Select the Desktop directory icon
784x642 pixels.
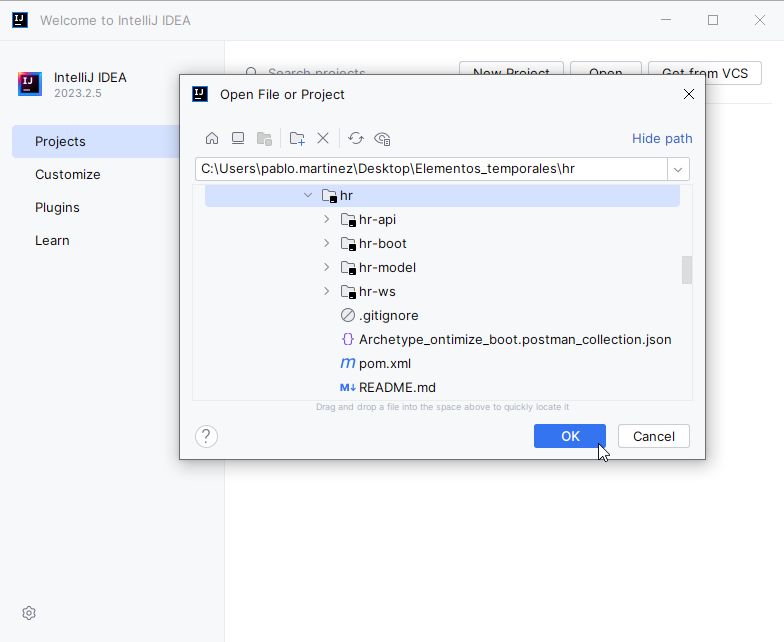pyautogui.click(x=238, y=138)
